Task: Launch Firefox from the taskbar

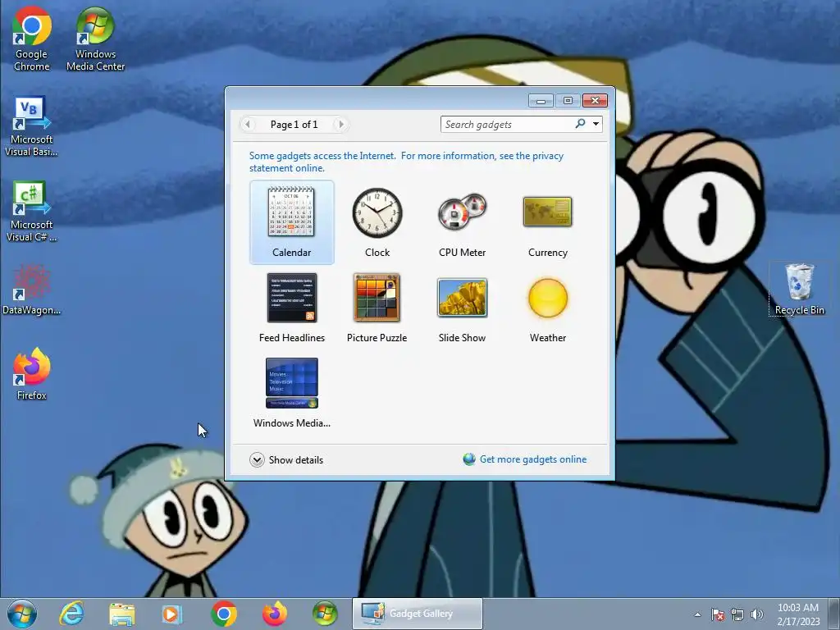Action: 274,614
